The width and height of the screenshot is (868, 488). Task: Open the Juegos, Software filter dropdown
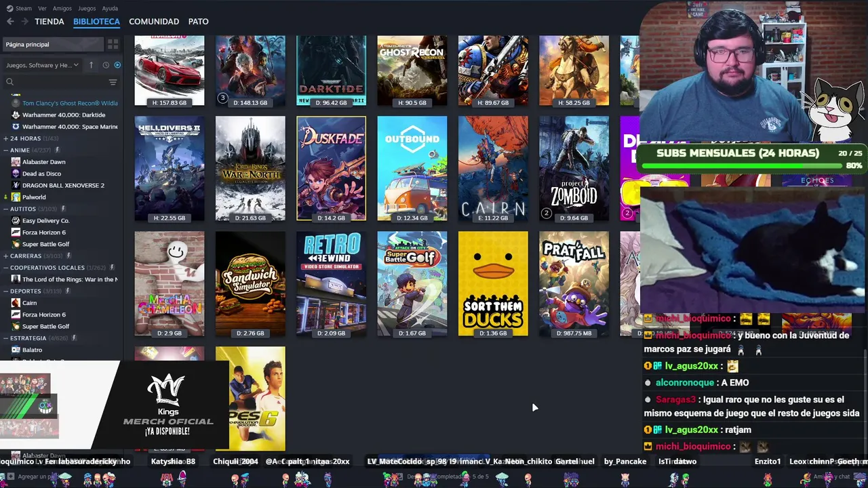[42, 65]
